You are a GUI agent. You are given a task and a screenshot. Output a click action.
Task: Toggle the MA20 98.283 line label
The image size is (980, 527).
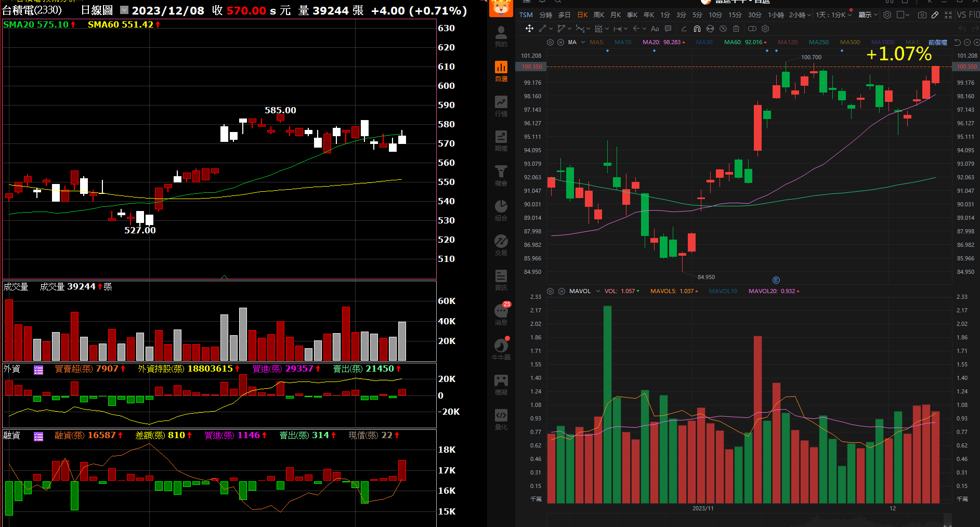(663, 42)
